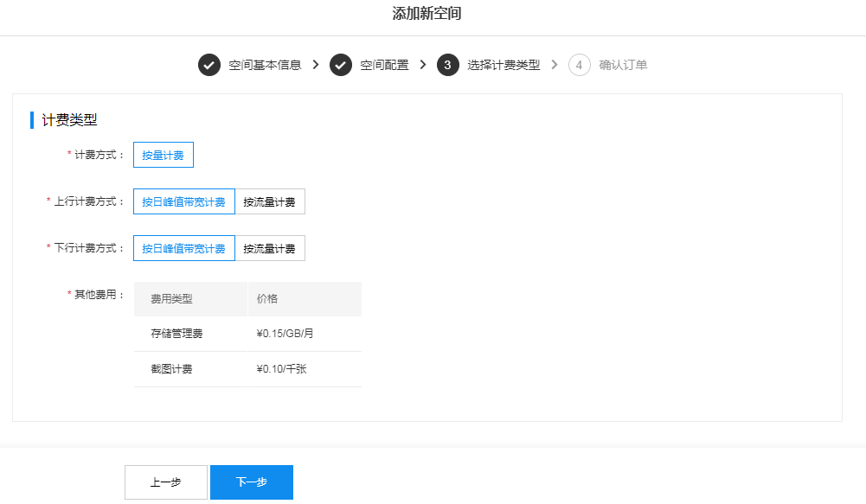This screenshot has height=504, width=866.
Task: Click the checkmark icon beside 空间配置
Action: [341, 65]
